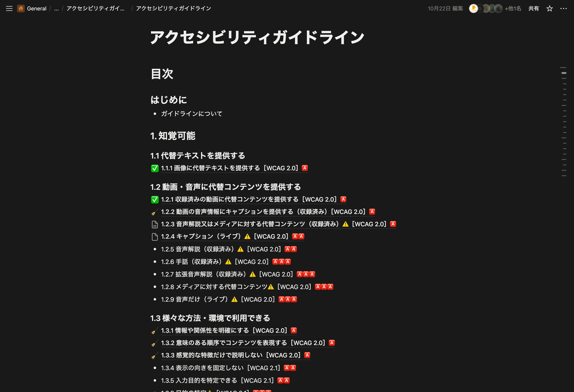Click the green check beside 1.2.1
Screen dimensions: 574x392
[x=155, y=200]
